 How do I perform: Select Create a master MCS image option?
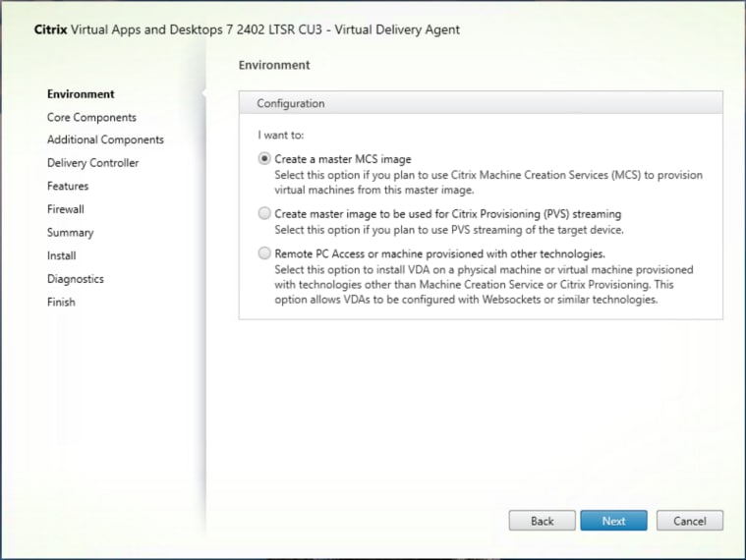[264, 159]
